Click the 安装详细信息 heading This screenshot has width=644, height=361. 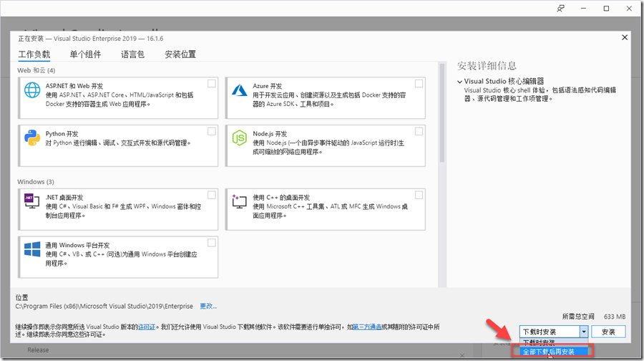[x=487, y=66]
